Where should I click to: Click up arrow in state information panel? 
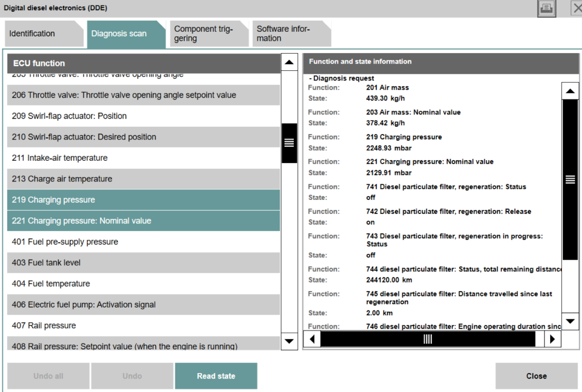point(570,90)
